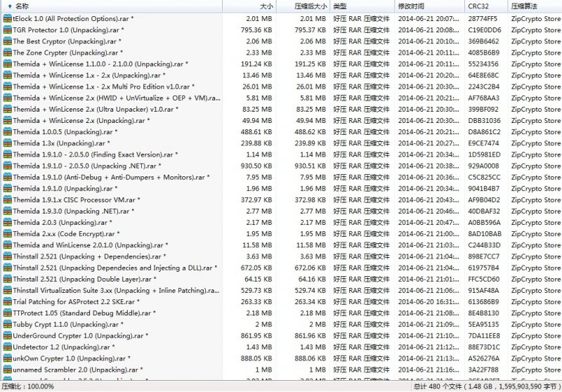This screenshot has width=562, height=392.
Task: Click the RAR icon for tElock 1.0 file
Action: (x=7, y=19)
